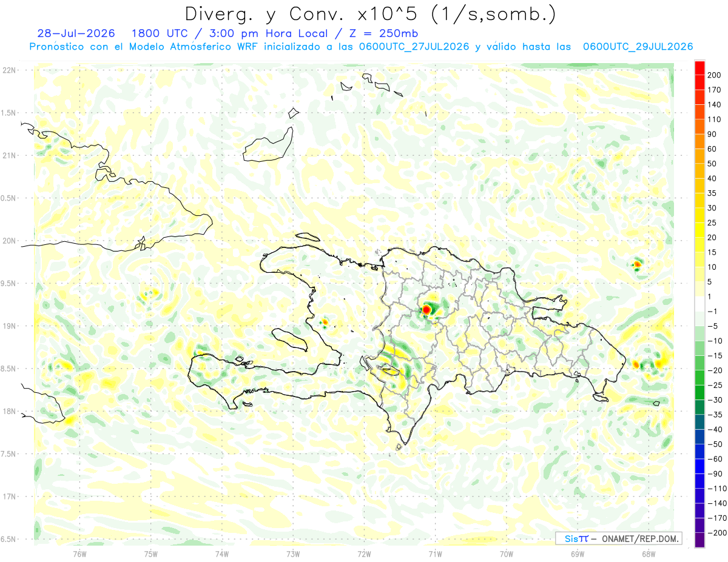The image size is (728, 562).
Task: Click the positive '35' colorbar label
Action: point(713,193)
